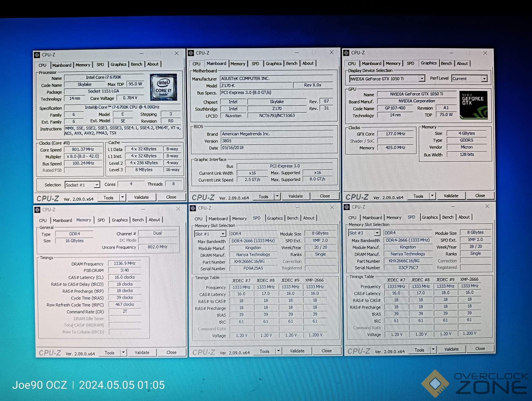Click Bus Width value 128 bits

467,154
